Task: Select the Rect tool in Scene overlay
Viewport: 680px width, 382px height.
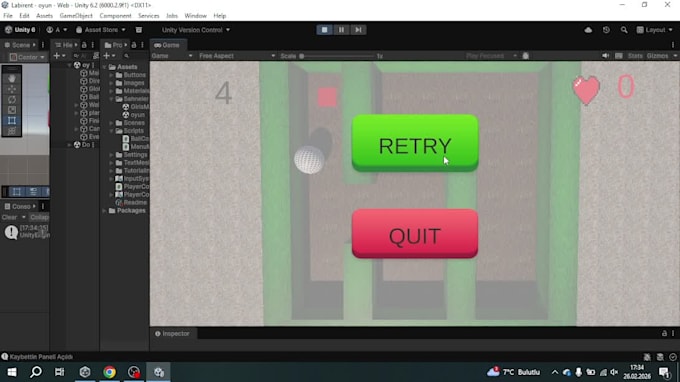Action: tap(12, 121)
